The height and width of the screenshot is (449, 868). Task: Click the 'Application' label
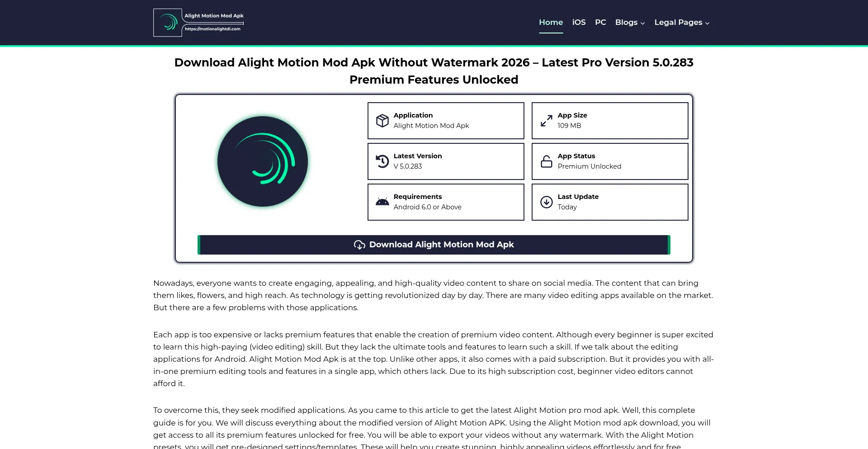pyautogui.click(x=413, y=115)
